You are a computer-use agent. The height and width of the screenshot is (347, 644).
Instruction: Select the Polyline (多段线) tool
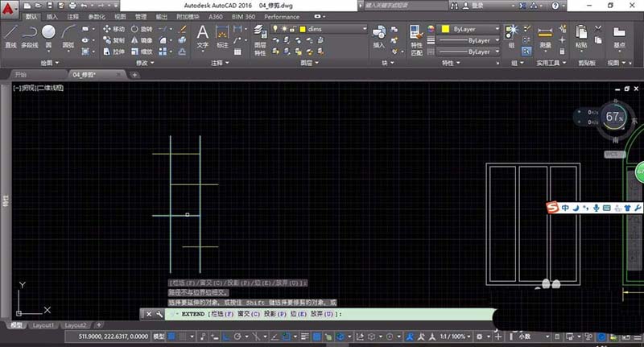30,34
